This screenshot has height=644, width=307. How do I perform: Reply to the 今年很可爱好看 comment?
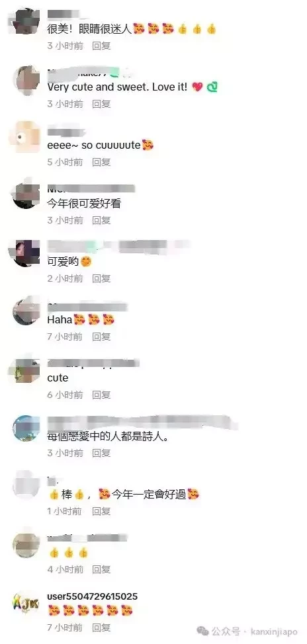(101, 221)
